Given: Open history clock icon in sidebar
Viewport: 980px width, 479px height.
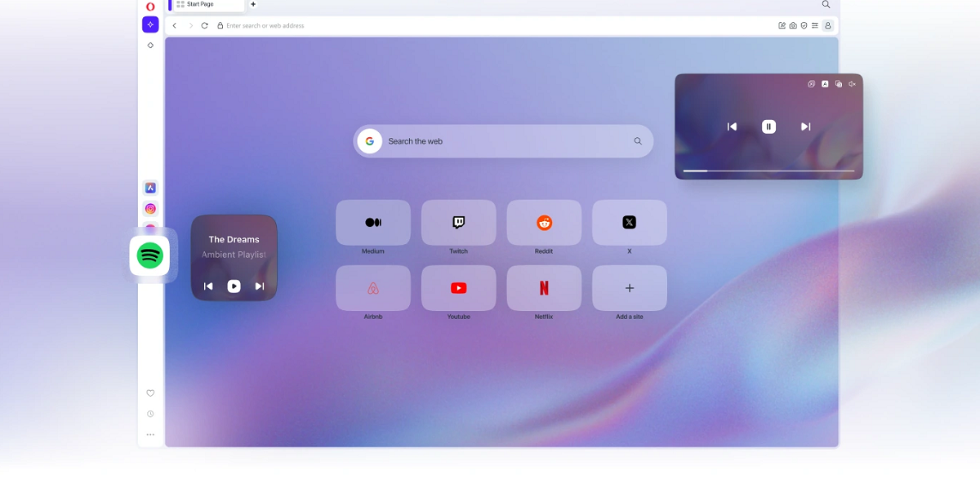Looking at the screenshot, I should point(150,414).
